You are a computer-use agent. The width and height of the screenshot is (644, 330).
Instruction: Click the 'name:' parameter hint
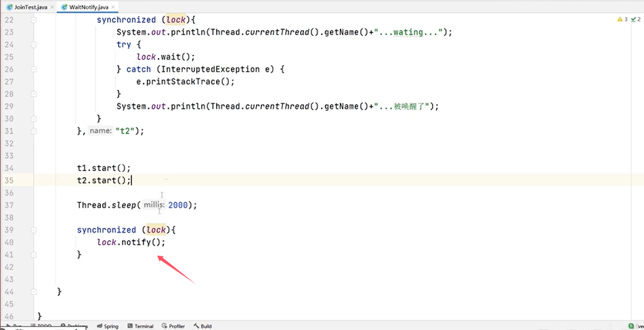pyautogui.click(x=101, y=131)
